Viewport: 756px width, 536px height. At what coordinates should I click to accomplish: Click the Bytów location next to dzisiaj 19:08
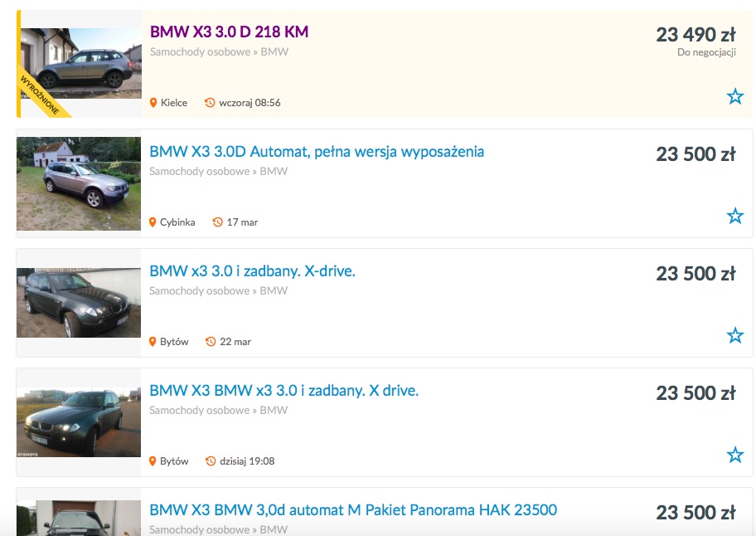(174, 461)
